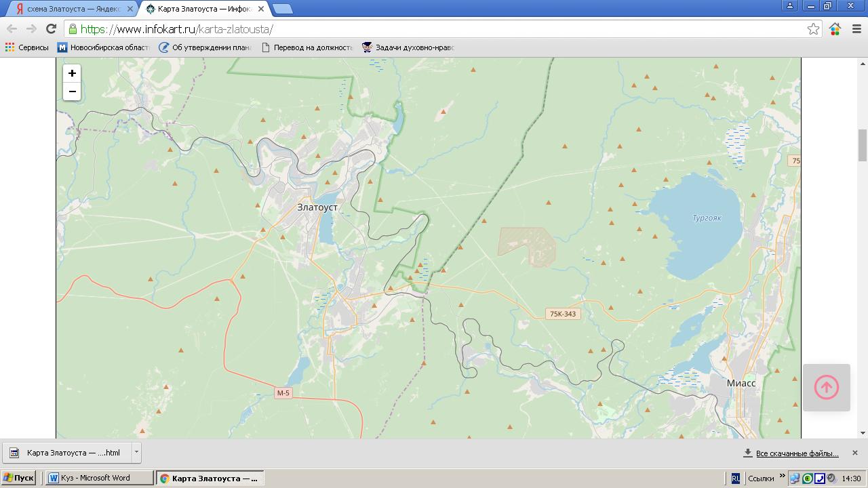Open the Сервисы apps shortcut
The height and width of the screenshot is (488, 868).
point(27,47)
